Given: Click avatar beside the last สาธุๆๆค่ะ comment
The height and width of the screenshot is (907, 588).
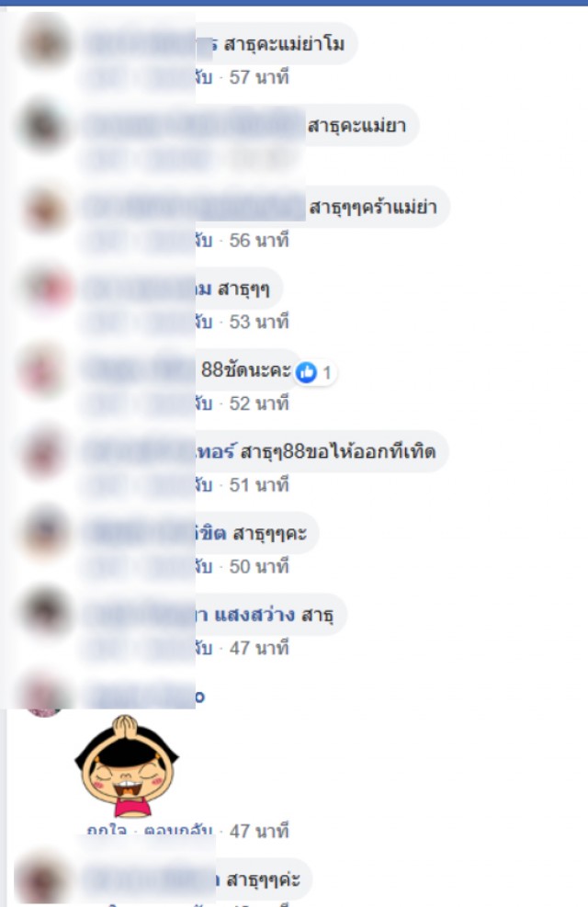Looking at the screenshot, I should point(40,879).
